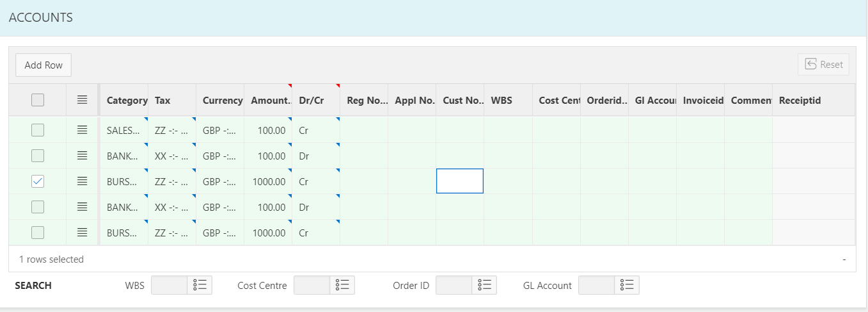Click the active Cust No cell in the checked BURS row
This screenshot has height=312, width=868.
460,181
